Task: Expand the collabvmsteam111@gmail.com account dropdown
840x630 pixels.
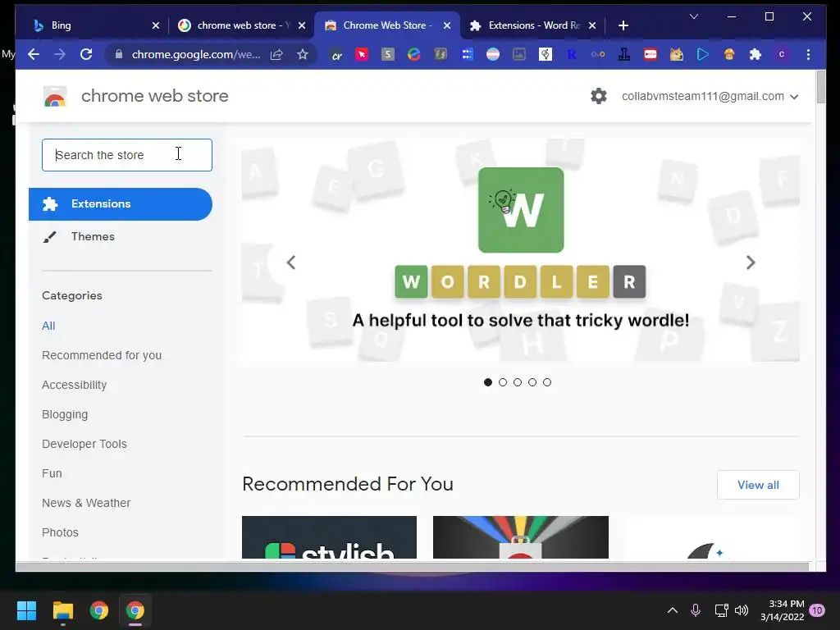Action: point(710,97)
